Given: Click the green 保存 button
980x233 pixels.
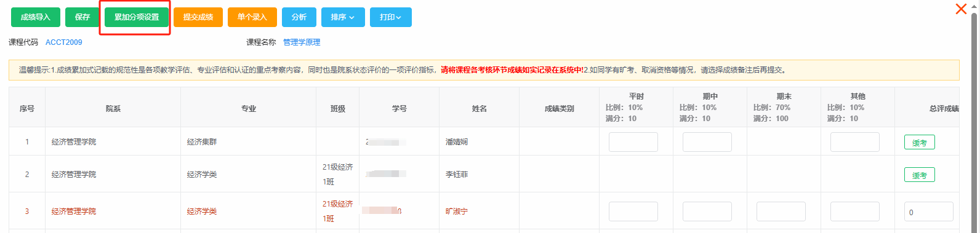Looking at the screenshot, I should 82,17.
